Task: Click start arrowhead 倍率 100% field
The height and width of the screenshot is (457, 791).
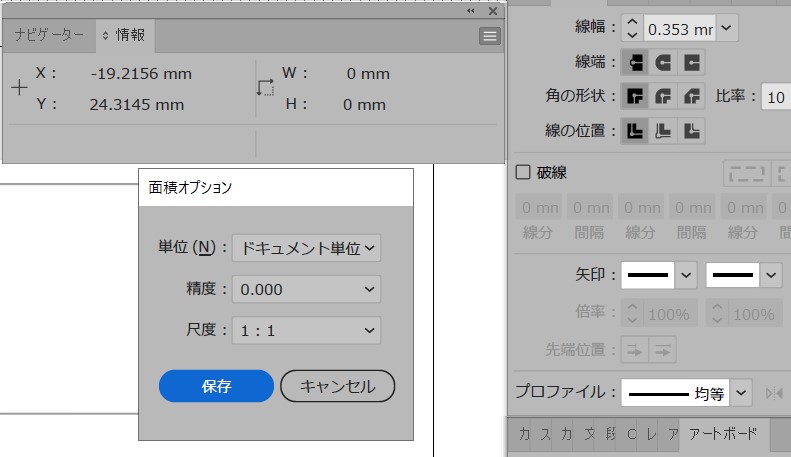Action: [669, 314]
